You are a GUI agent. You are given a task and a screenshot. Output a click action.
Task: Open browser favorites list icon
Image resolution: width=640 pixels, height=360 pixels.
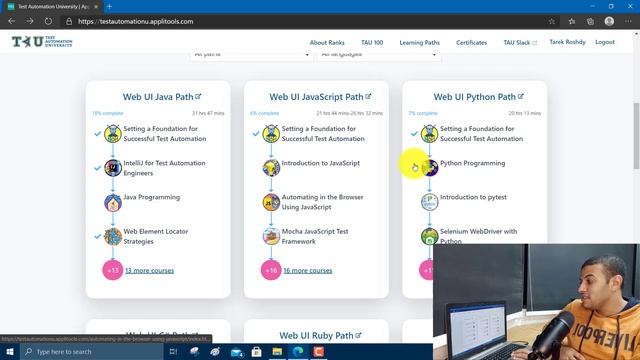(x=572, y=21)
